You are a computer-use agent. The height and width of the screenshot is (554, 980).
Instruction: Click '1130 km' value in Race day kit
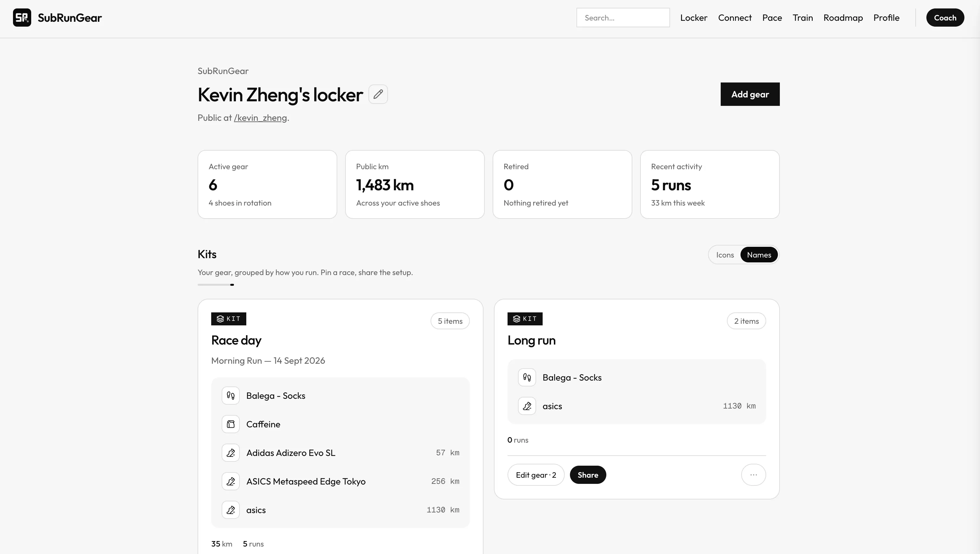443,510
